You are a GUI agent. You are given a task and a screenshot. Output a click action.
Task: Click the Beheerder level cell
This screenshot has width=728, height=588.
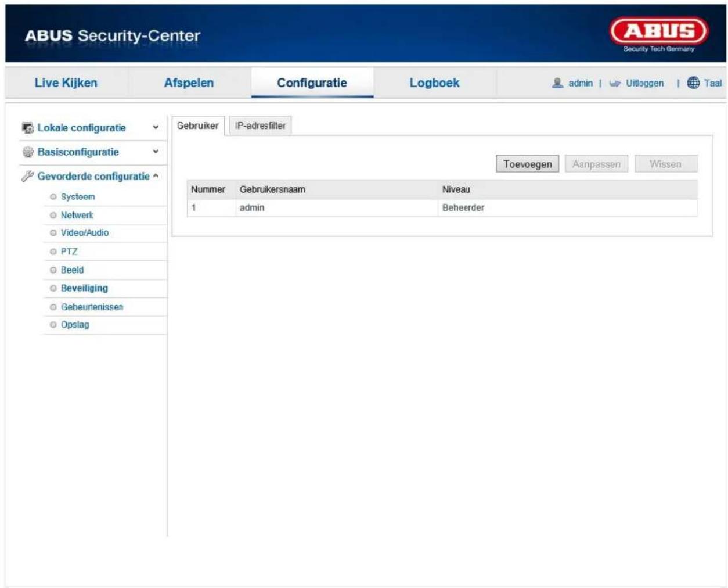[463, 207]
